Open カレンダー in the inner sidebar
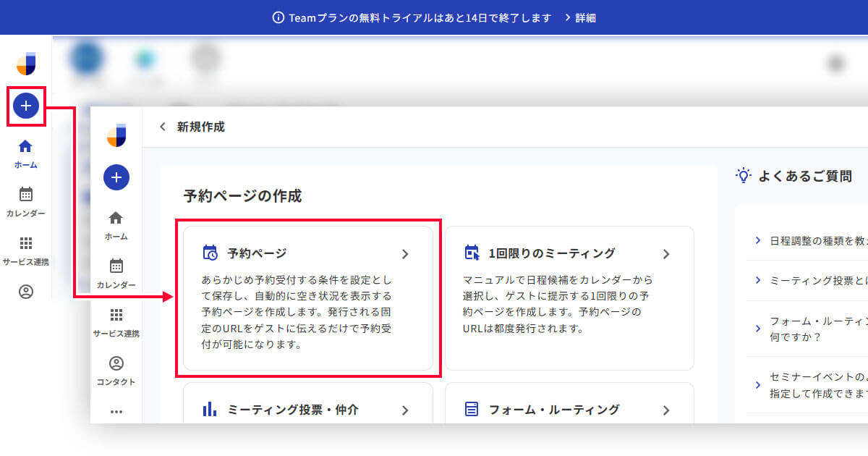Image resolution: width=868 pixels, height=456 pixels. [116, 274]
